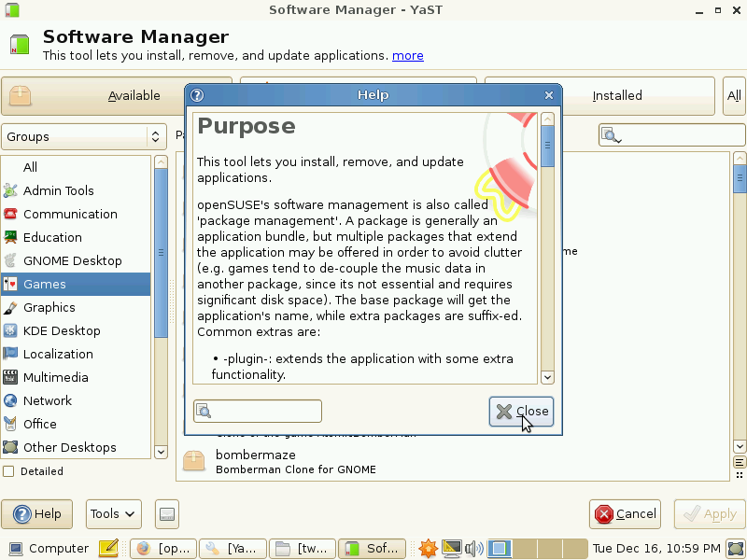The image size is (747, 560).
Task: Click the Multimedia clapperboard icon
Action: click(x=10, y=378)
